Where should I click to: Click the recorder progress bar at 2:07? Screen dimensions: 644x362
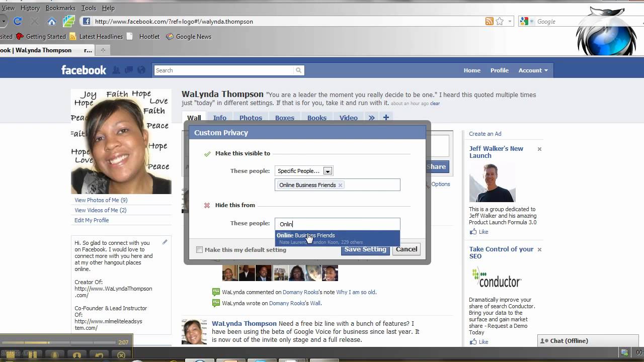click(x=58, y=342)
